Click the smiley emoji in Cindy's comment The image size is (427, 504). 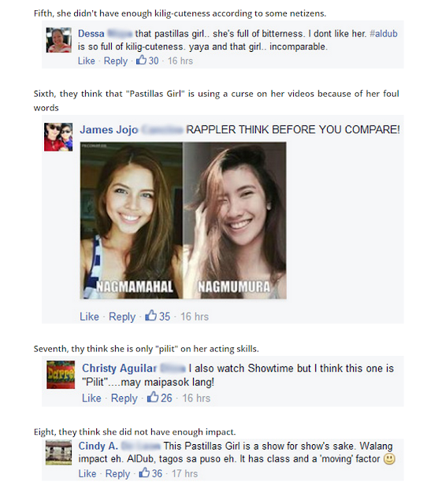tap(389, 458)
